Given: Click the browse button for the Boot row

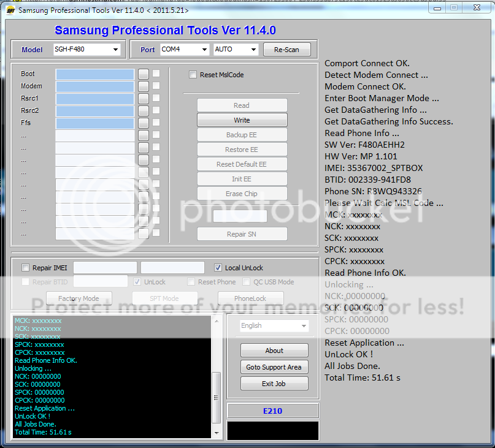Looking at the screenshot, I should (144, 74).
